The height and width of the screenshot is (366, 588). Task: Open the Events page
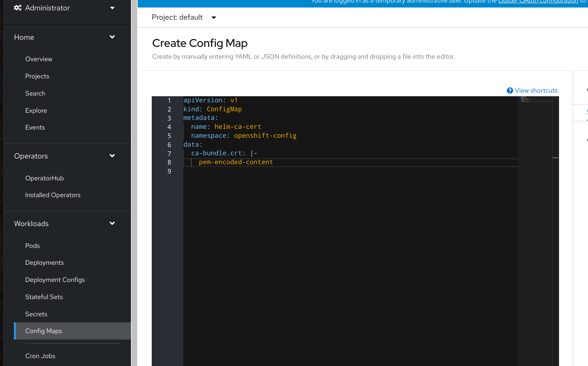(35, 127)
